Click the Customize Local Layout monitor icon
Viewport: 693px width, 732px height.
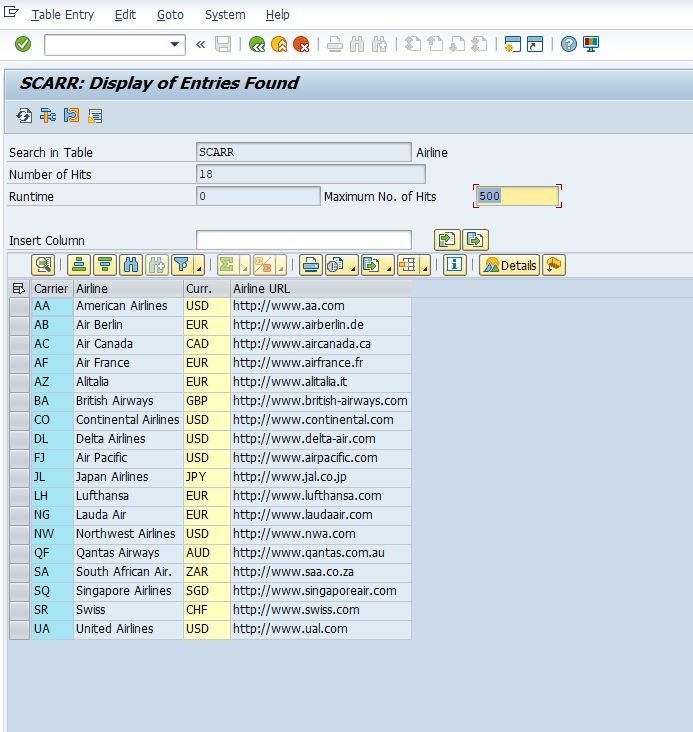coord(591,44)
